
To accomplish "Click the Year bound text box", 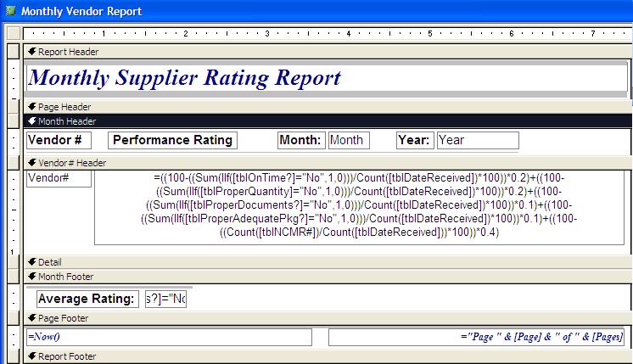I will coord(478,141).
